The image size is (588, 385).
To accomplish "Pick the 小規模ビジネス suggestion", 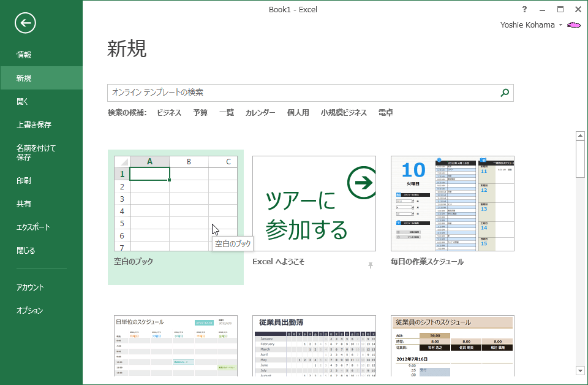I will 344,113.
